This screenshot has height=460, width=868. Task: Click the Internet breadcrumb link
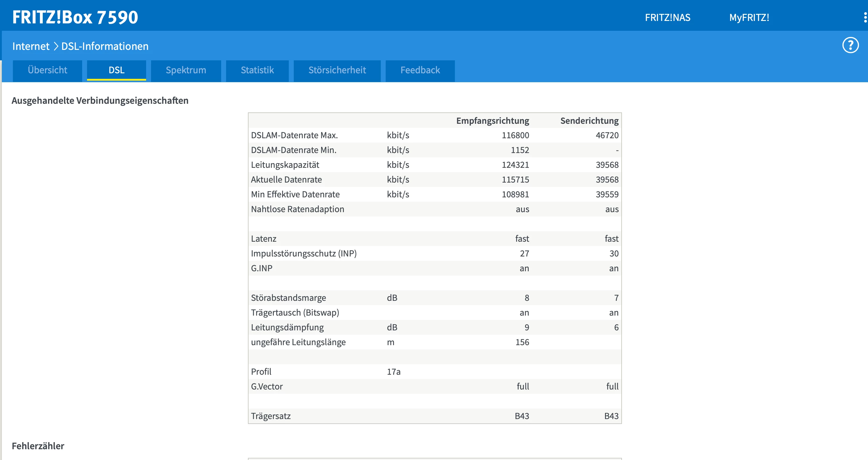coord(31,46)
